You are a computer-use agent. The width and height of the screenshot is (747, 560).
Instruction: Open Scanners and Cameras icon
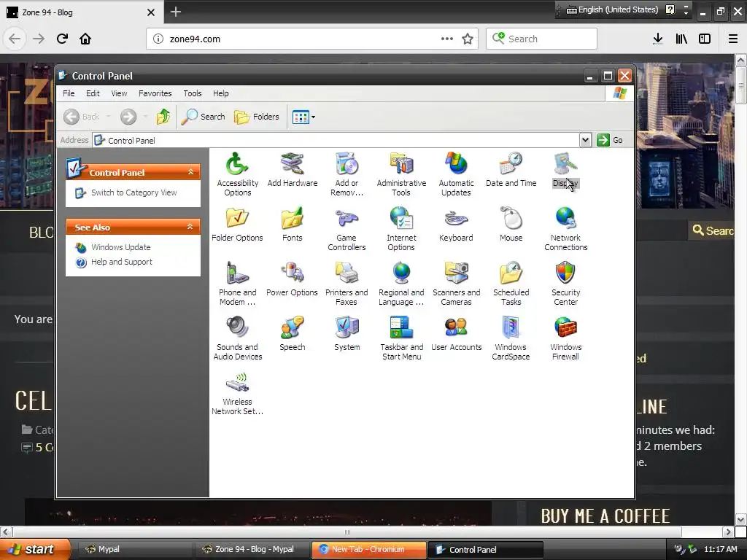coord(456,283)
